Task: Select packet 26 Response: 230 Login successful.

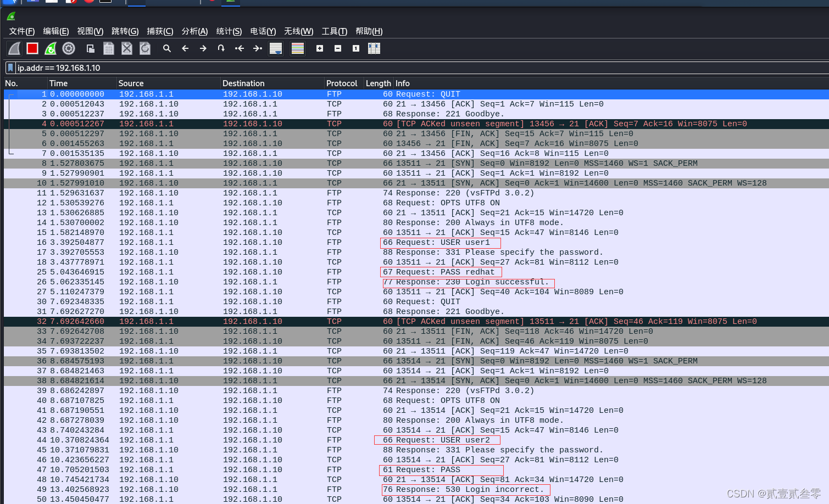Action: click(x=416, y=282)
